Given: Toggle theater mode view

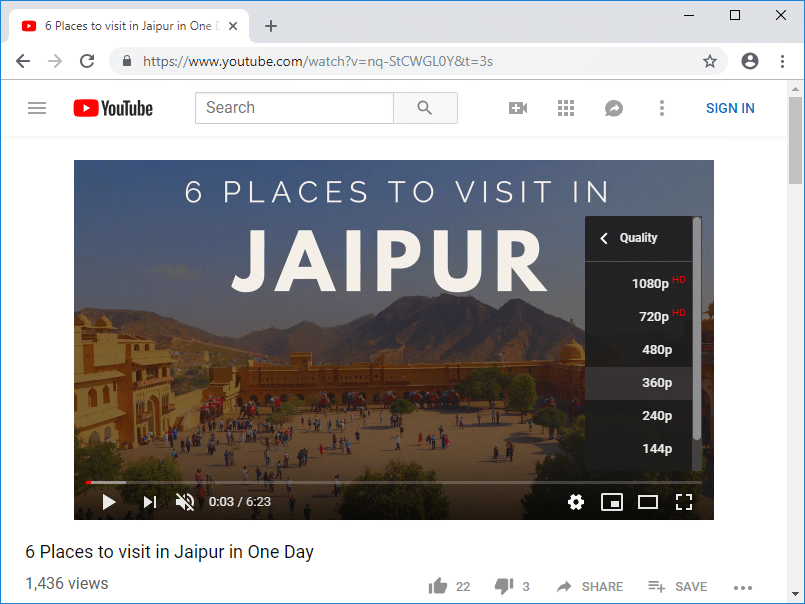Looking at the screenshot, I should click(x=648, y=502).
